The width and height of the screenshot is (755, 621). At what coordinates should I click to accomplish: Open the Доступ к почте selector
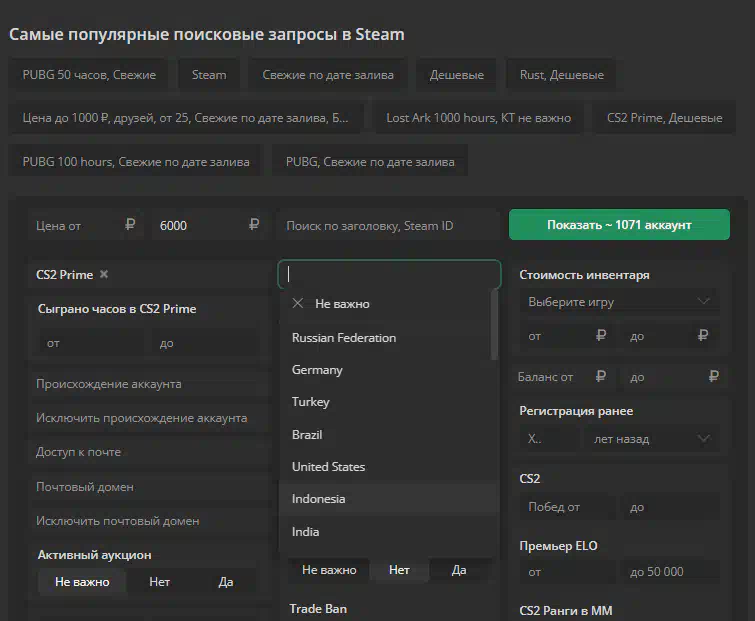pos(150,452)
